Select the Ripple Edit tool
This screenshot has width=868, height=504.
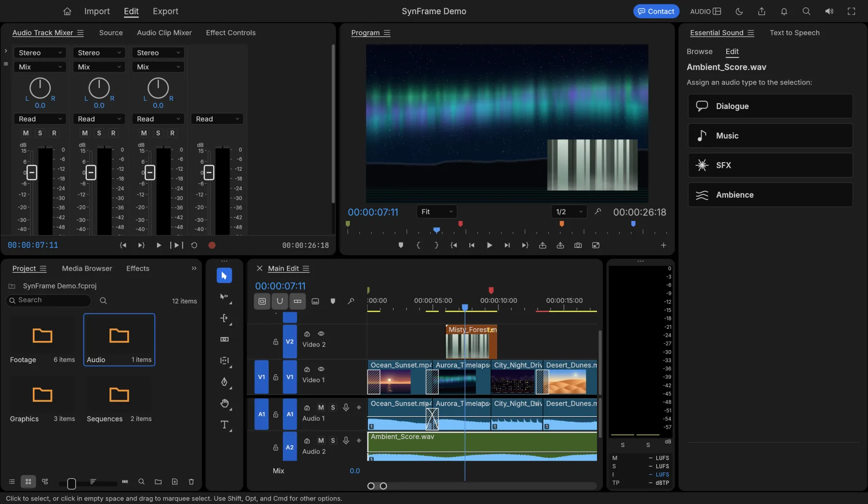(x=224, y=318)
